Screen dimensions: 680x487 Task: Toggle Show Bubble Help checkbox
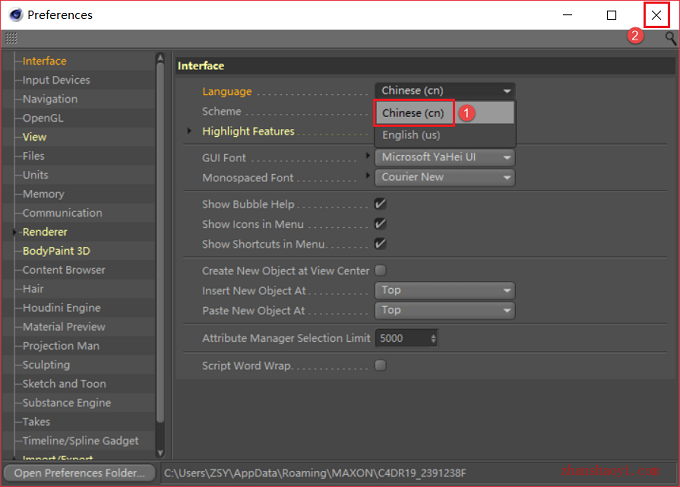380,204
